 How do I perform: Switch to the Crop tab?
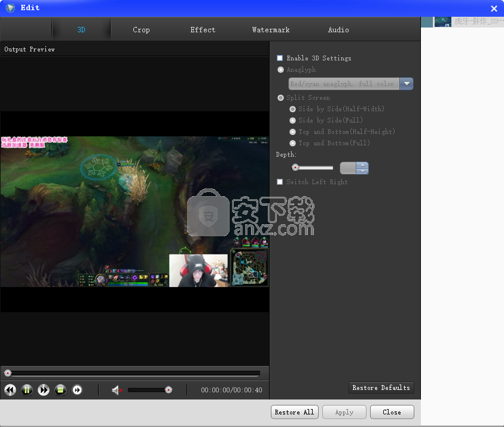click(x=141, y=30)
